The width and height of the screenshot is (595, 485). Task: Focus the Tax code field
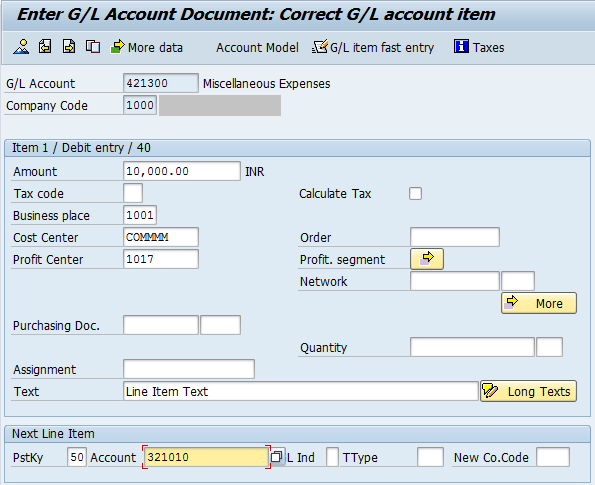[133, 193]
